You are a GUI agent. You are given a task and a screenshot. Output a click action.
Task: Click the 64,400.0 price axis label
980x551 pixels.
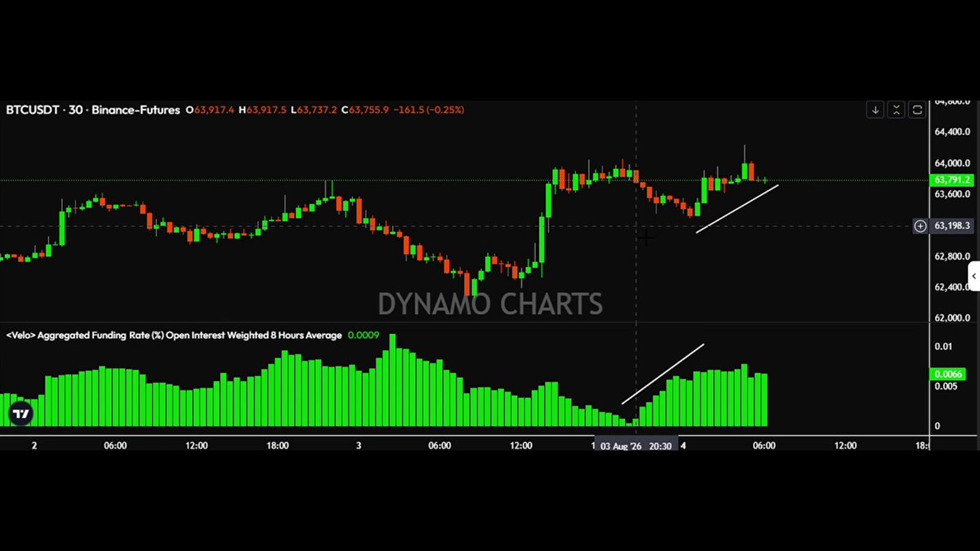[x=952, y=131]
